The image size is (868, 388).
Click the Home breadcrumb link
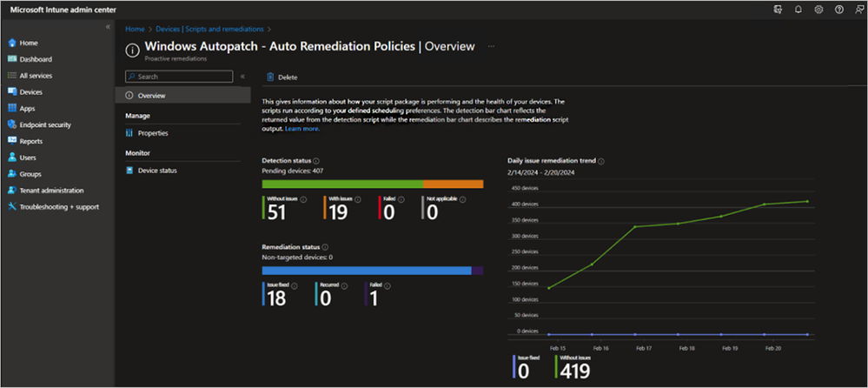pyautogui.click(x=135, y=30)
